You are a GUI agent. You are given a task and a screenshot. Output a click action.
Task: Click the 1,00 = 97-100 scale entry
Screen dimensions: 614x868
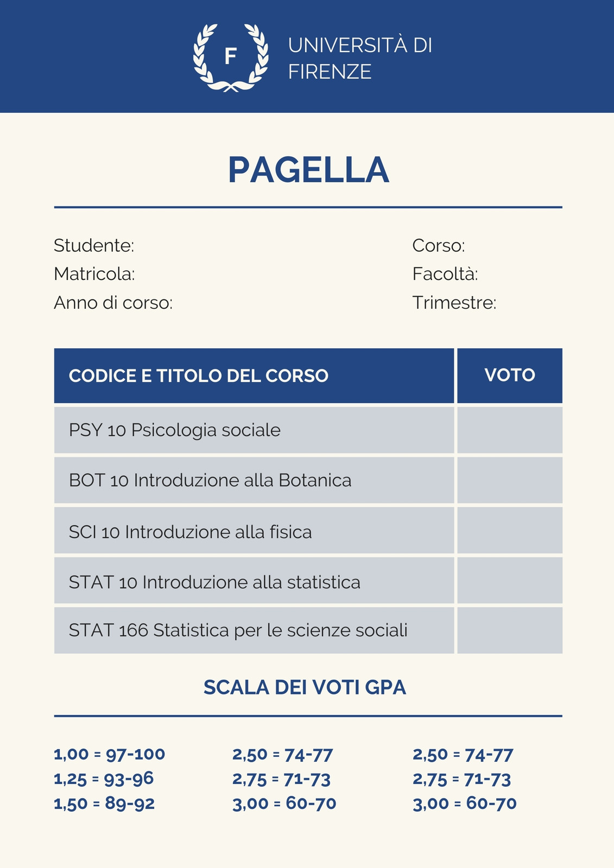(x=110, y=754)
